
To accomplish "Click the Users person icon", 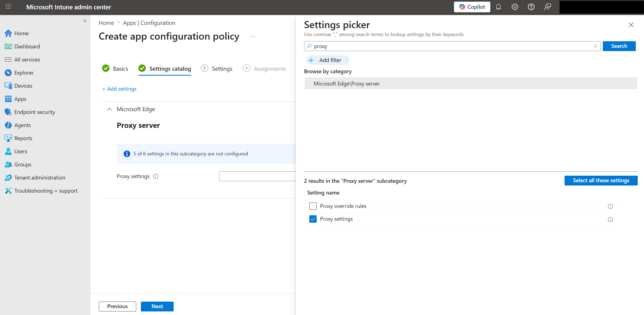I will click(8, 151).
